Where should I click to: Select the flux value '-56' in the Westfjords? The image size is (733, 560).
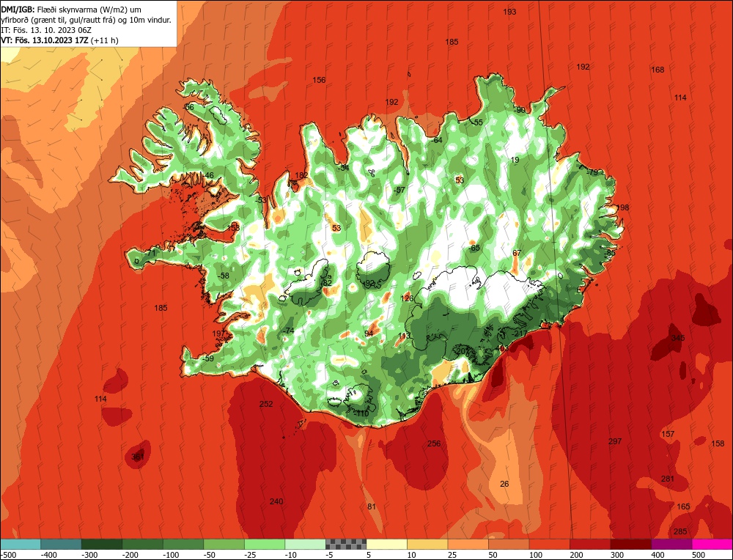[188, 107]
